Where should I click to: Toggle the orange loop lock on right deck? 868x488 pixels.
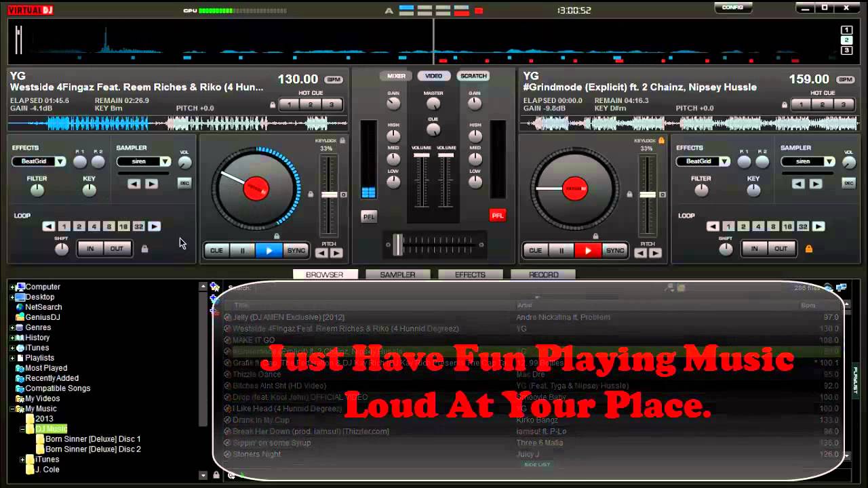808,249
